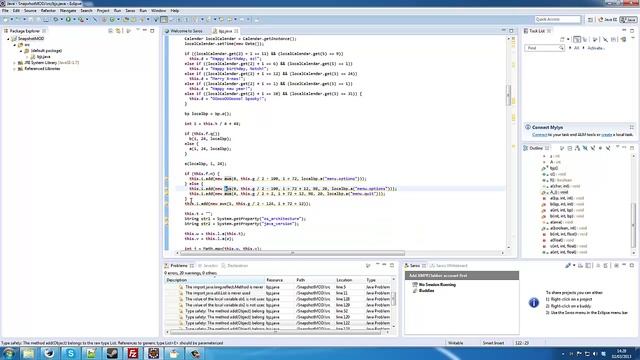Click the create local task link
This screenshot has height=360, width=640.
(607, 135)
